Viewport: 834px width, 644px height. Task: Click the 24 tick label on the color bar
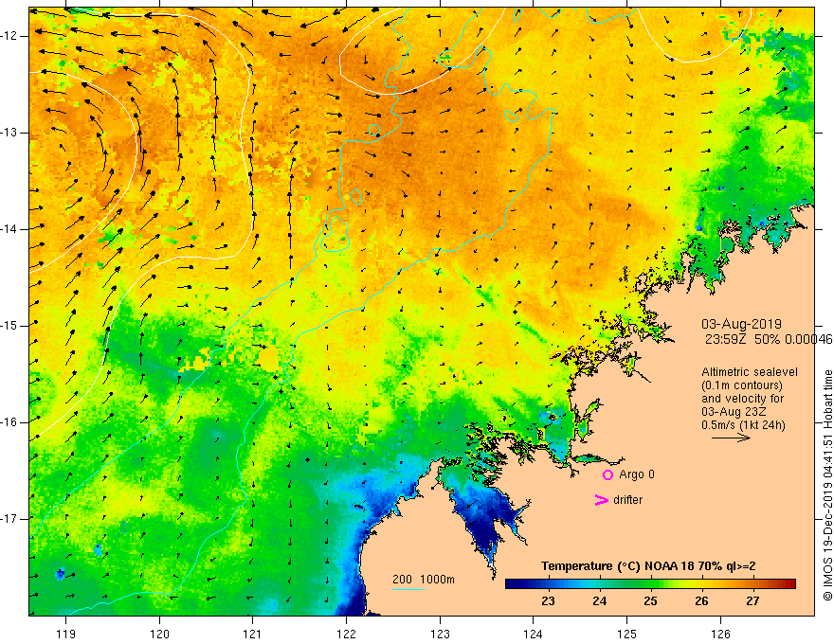point(599,601)
